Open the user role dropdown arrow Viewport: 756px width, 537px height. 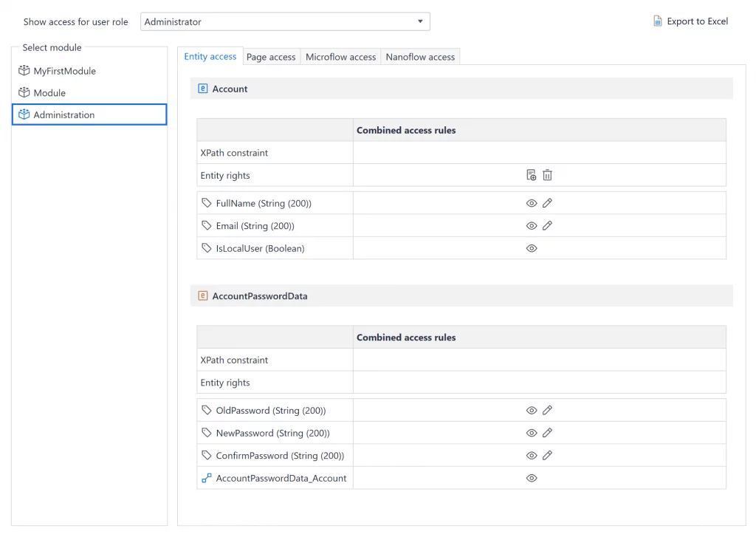coord(420,21)
